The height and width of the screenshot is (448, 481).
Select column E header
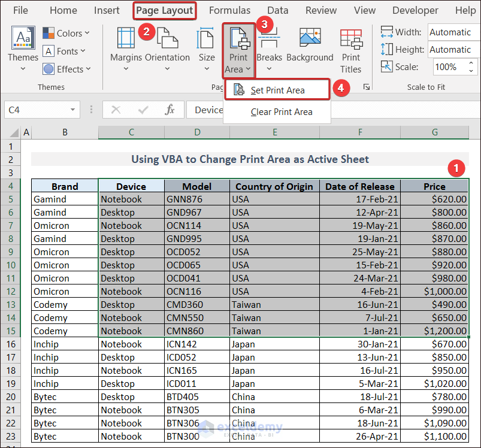[x=274, y=132]
